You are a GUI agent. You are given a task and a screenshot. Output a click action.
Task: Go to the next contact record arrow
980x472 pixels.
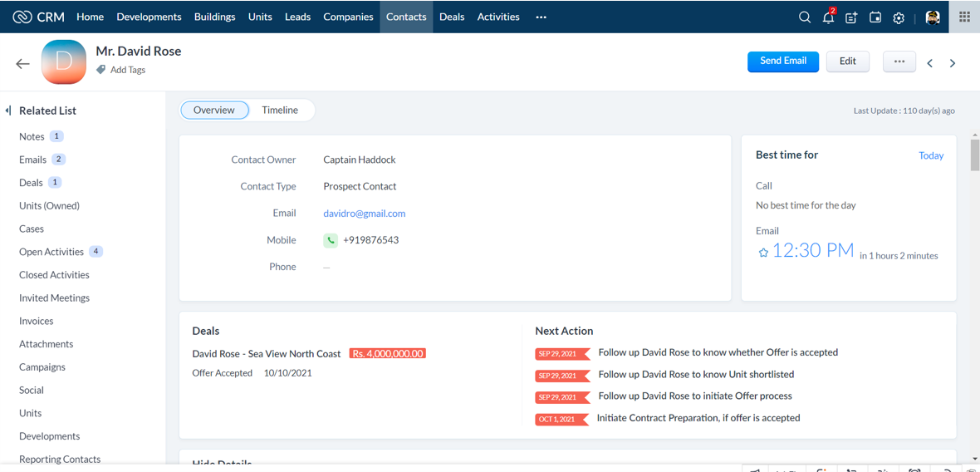pos(953,63)
